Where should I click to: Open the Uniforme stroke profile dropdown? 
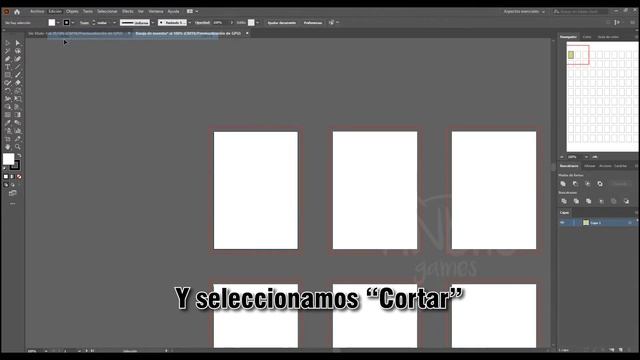click(153, 22)
